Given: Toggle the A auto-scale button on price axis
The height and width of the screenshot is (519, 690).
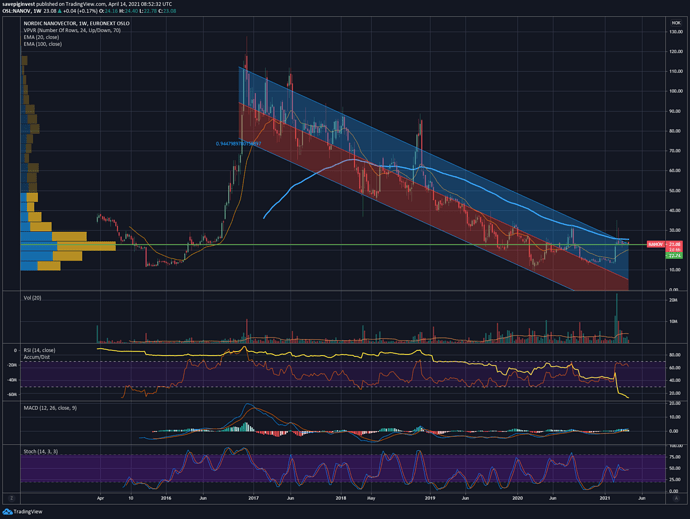Looking at the screenshot, I should pyautogui.click(x=676, y=498).
